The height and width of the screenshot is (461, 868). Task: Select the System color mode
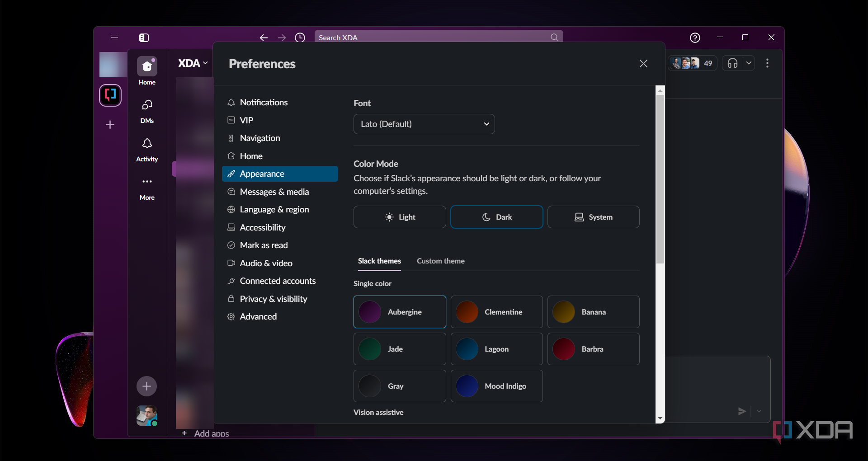(593, 217)
